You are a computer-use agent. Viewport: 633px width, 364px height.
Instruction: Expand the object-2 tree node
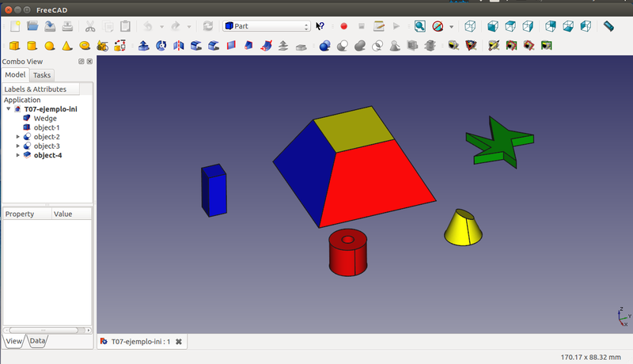click(18, 137)
